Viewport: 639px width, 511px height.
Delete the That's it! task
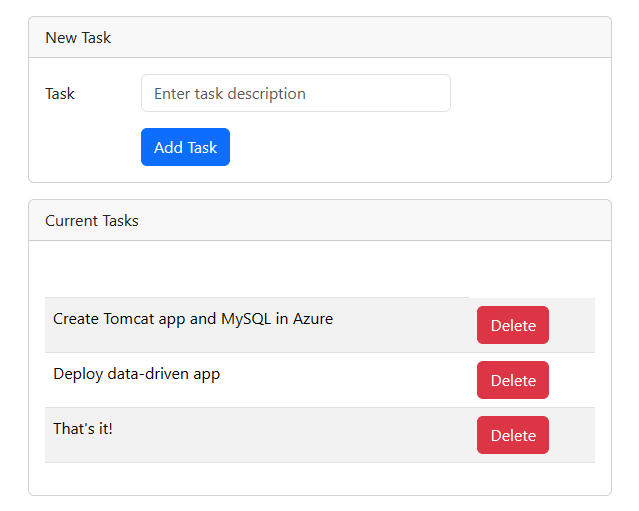click(x=512, y=435)
